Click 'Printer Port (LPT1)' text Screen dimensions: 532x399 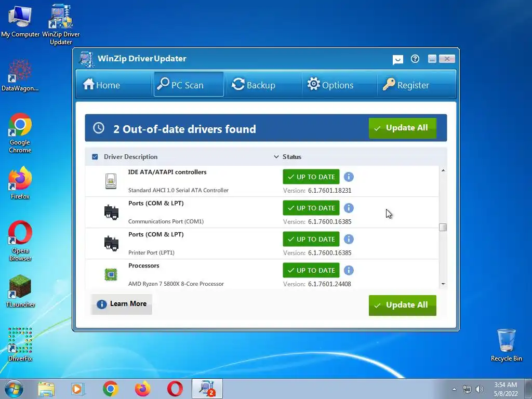coord(151,253)
